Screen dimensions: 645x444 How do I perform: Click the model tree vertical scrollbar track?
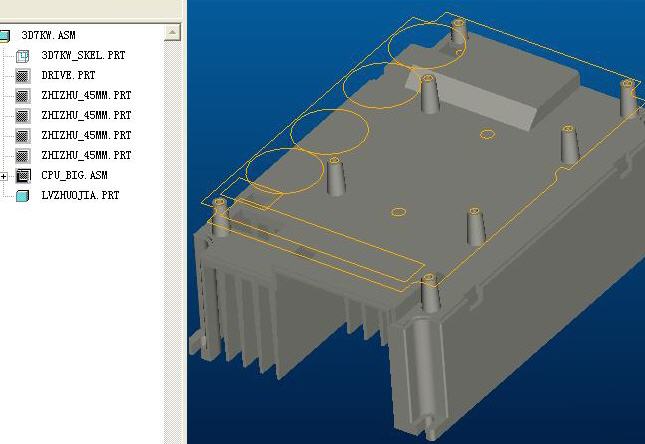click(172, 242)
